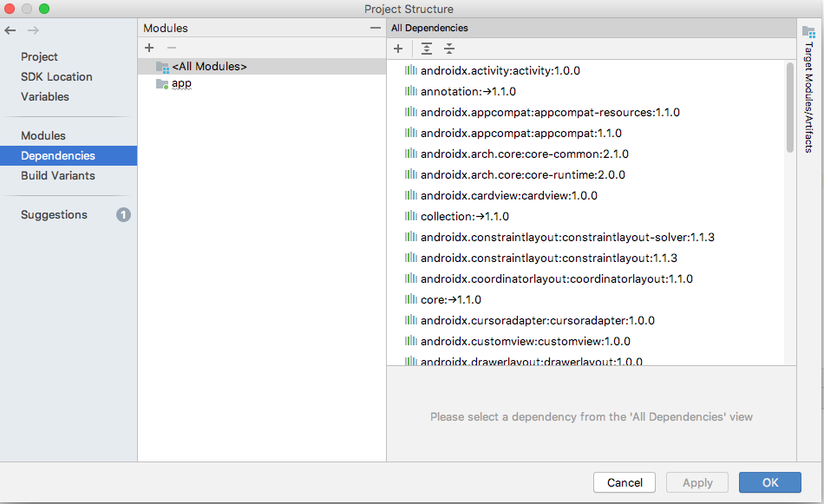
Task: Select androidx.arch.core:core-common:2.1.0 dependency
Action: (x=525, y=154)
